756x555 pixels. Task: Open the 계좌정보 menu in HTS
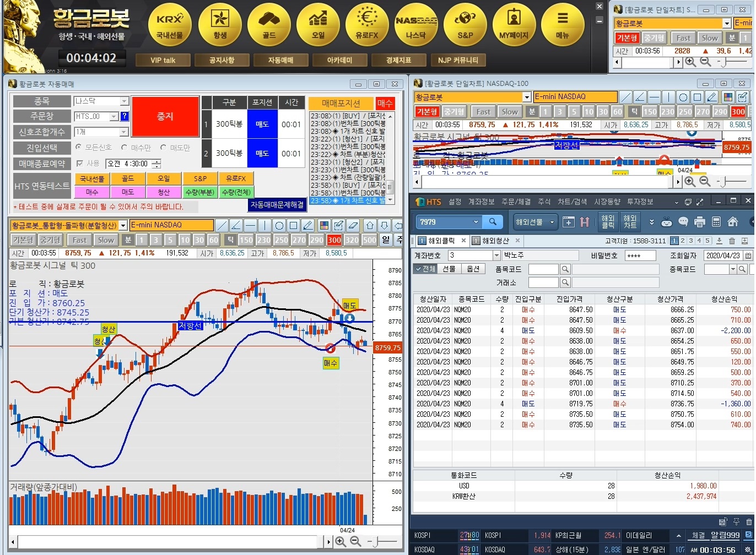(482, 202)
